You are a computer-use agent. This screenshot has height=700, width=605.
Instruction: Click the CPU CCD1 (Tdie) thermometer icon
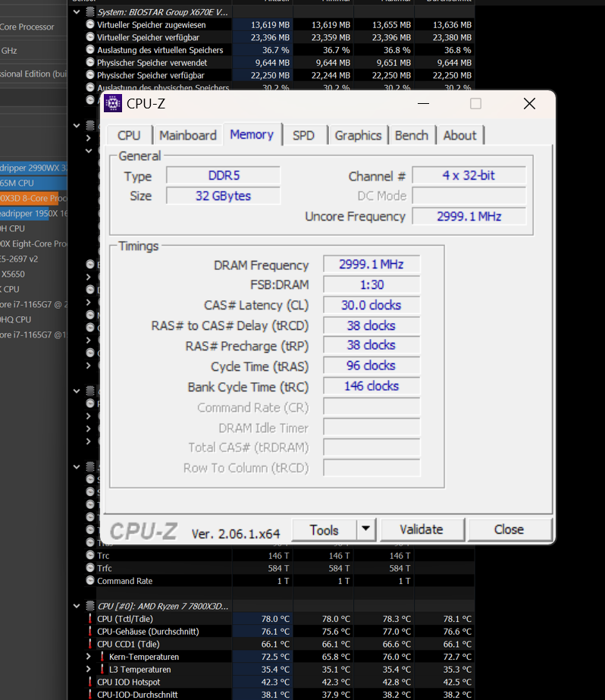click(x=90, y=644)
